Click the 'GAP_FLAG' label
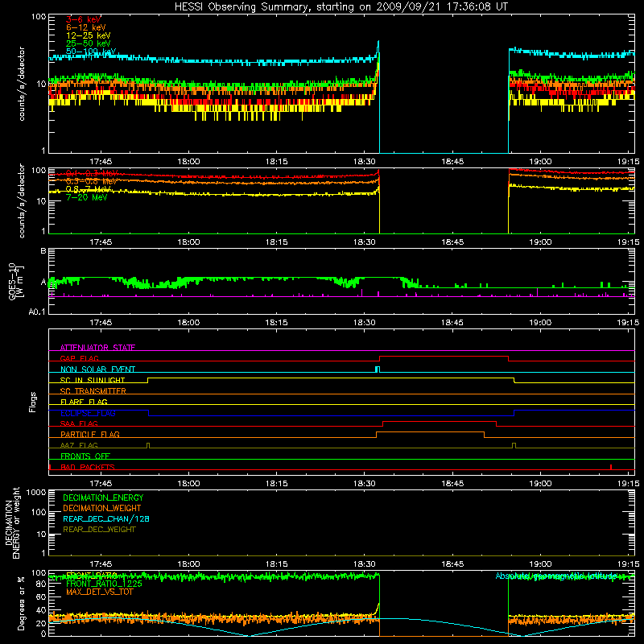This screenshot has width=644, height=644. pos(79,358)
